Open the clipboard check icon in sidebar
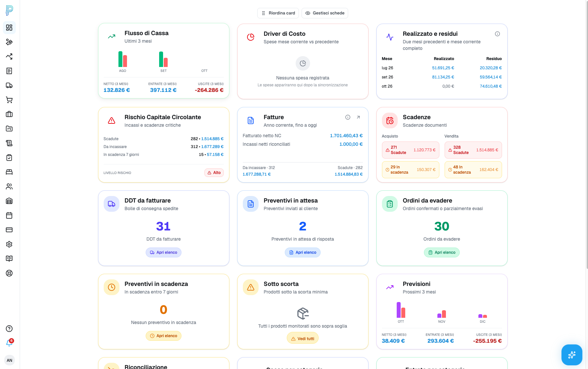The image size is (588, 369). click(9, 158)
